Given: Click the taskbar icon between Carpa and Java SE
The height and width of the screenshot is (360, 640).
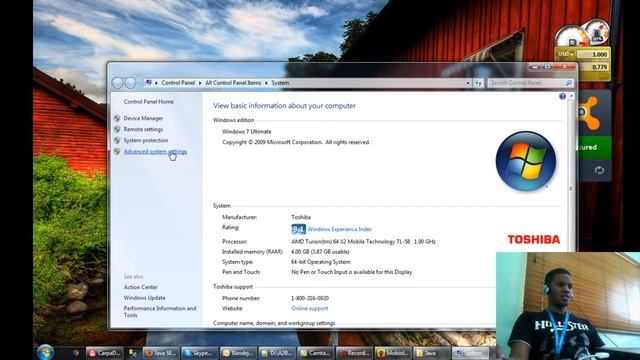Looking at the screenshot, I should [133, 353].
